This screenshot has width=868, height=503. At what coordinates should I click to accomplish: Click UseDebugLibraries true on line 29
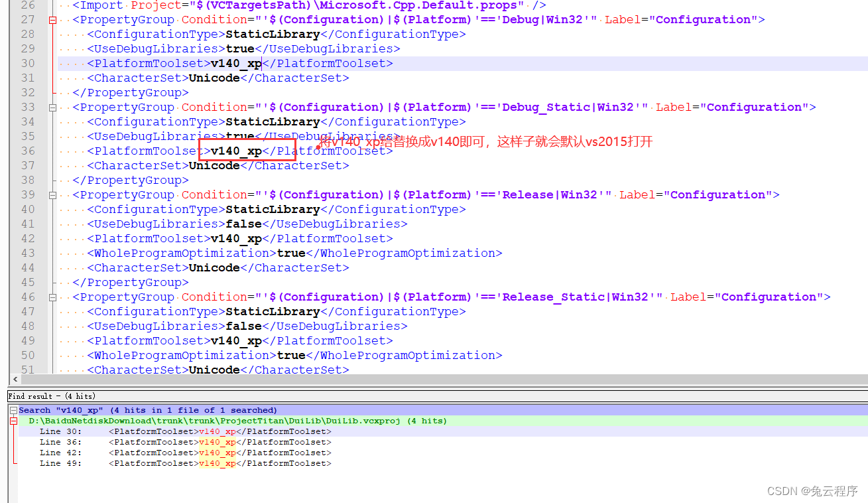(x=240, y=49)
